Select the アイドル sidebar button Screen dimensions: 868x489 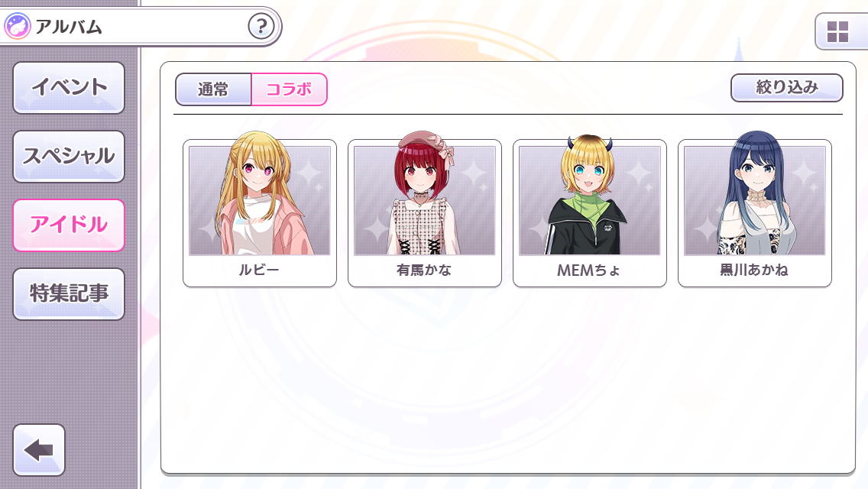pos(69,225)
